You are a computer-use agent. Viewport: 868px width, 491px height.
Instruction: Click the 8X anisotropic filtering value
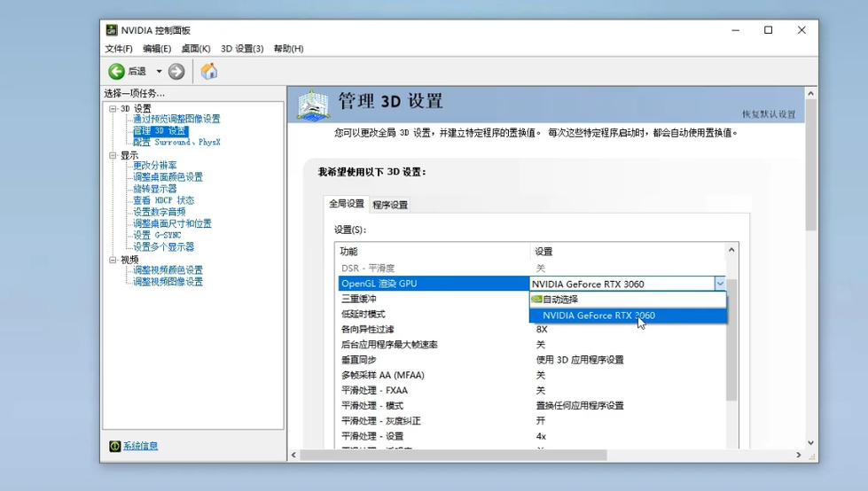tap(542, 330)
